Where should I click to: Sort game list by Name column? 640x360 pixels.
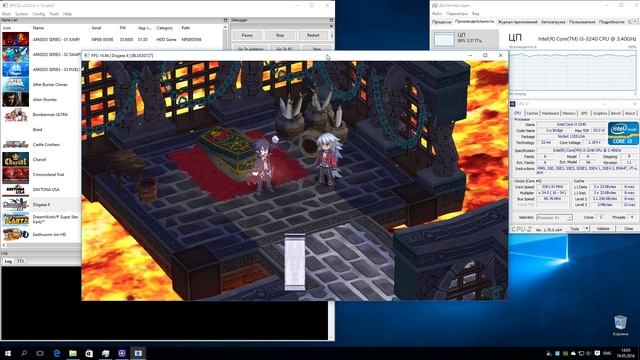click(x=38, y=28)
